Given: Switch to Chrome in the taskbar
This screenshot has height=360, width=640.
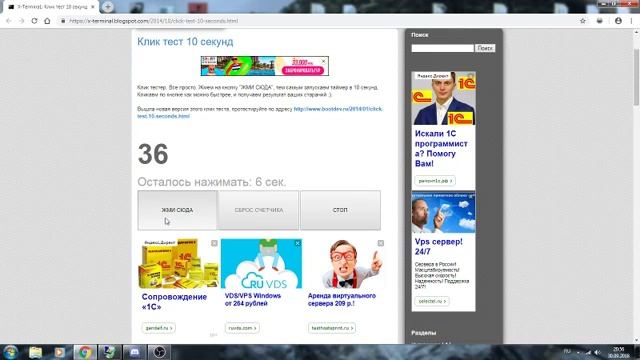Looking at the screenshot, I should [x=85, y=352].
